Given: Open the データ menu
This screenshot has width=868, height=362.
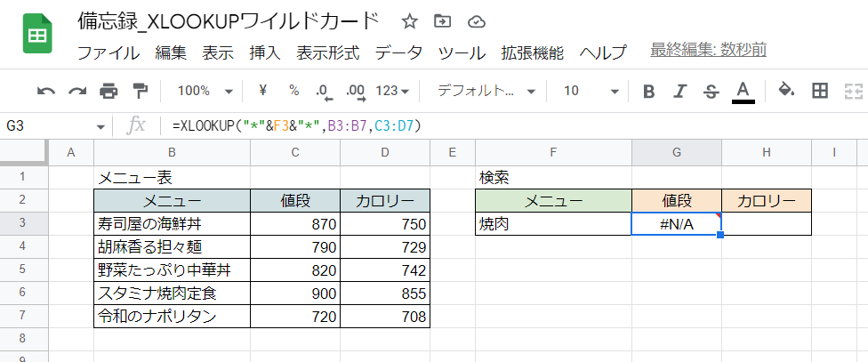Looking at the screenshot, I should pyautogui.click(x=398, y=52).
